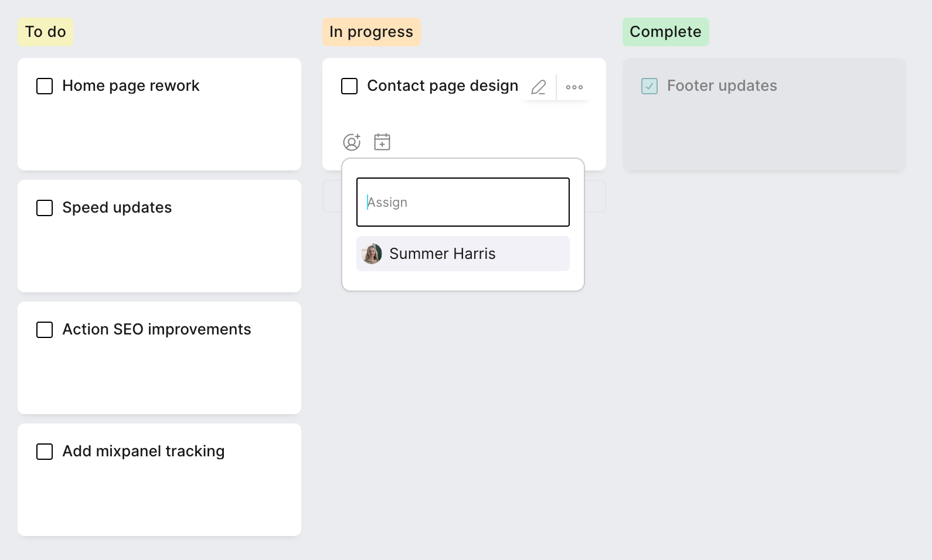This screenshot has width=932, height=560.
Task: Click the assign user icon
Action: click(x=352, y=142)
